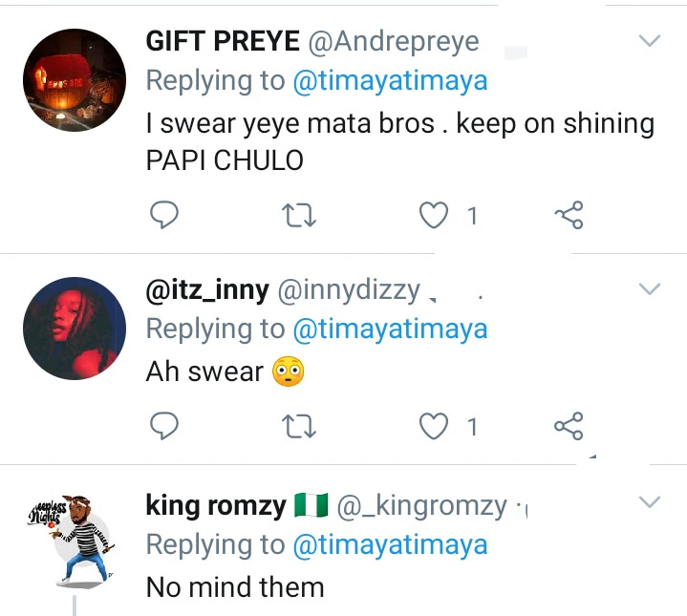Image resolution: width=687 pixels, height=616 pixels.
Task: Reply to GIFT PREYE's tweet
Action: pos(166,217)
